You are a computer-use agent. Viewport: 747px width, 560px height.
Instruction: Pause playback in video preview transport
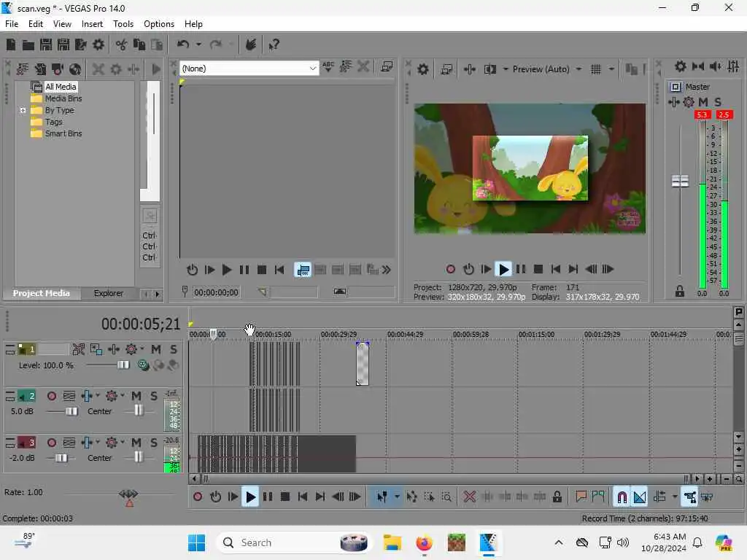[x=521, y=270]
